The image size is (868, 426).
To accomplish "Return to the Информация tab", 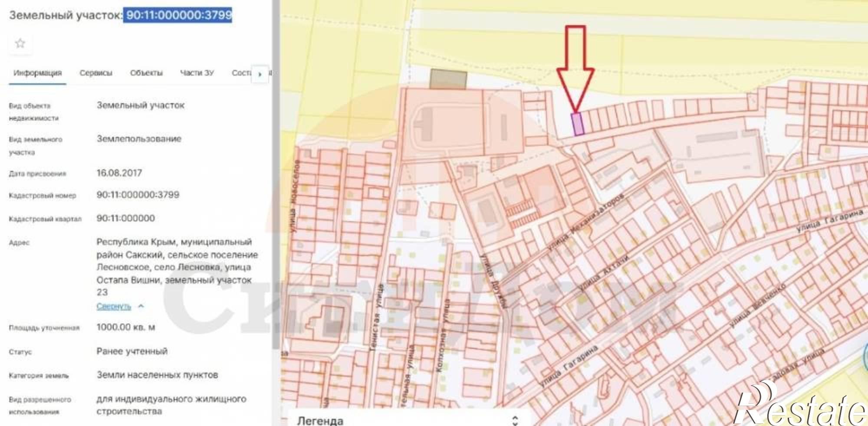I will pos(37,73).
